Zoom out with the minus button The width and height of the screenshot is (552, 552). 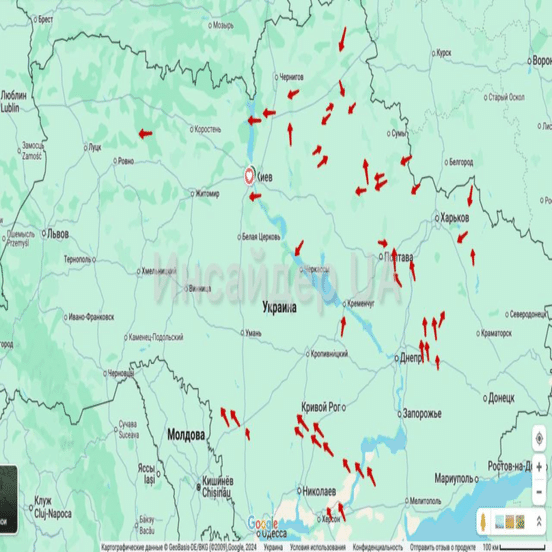(539, 491)
